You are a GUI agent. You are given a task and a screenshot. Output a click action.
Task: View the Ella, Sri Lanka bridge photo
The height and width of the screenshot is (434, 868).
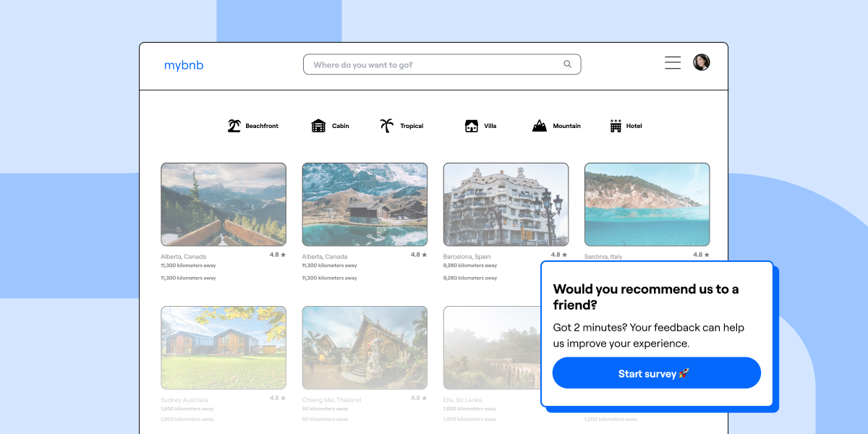tap(493, 348)
